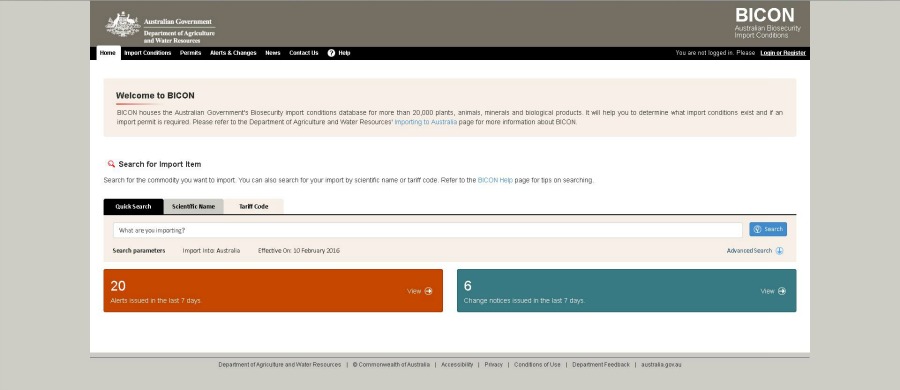Click the 'What are you importing?' search field
This screenshot has height=390, width=900.
pos(428,230)
